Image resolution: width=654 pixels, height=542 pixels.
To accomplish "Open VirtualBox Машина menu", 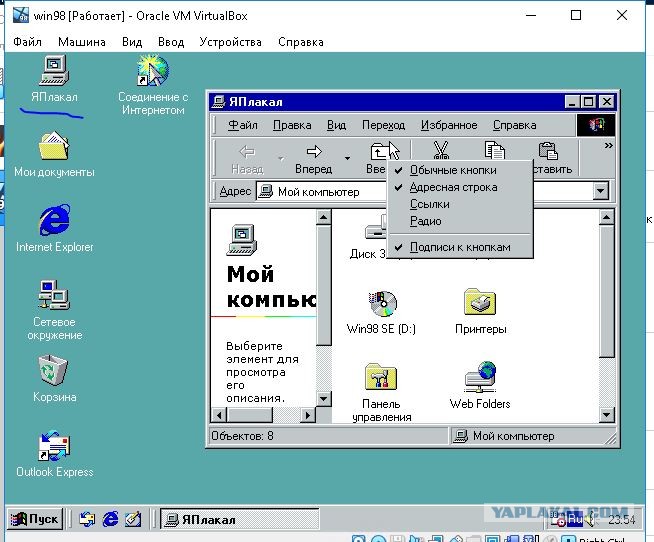I will click(x=82, y=42).
